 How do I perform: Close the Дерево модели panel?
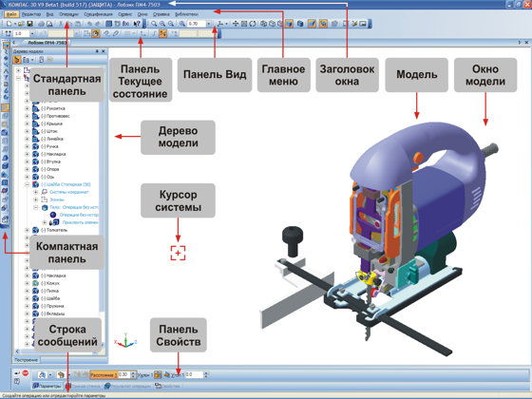[104, 51]
